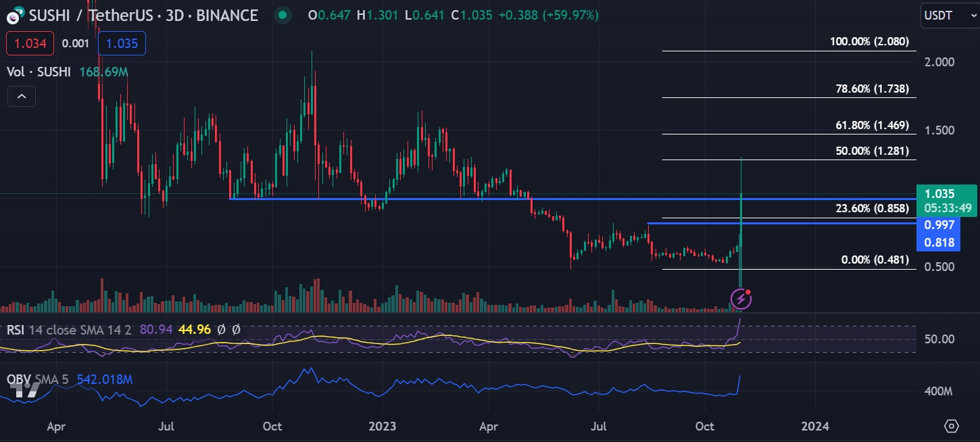Click the OBV value 542.018M
The height and width of the screenshot is (442, 980).
(x=105, y=380)
